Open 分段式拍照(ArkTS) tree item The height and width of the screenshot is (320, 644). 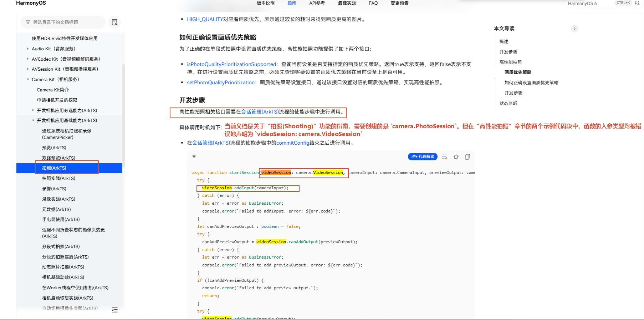61,246
